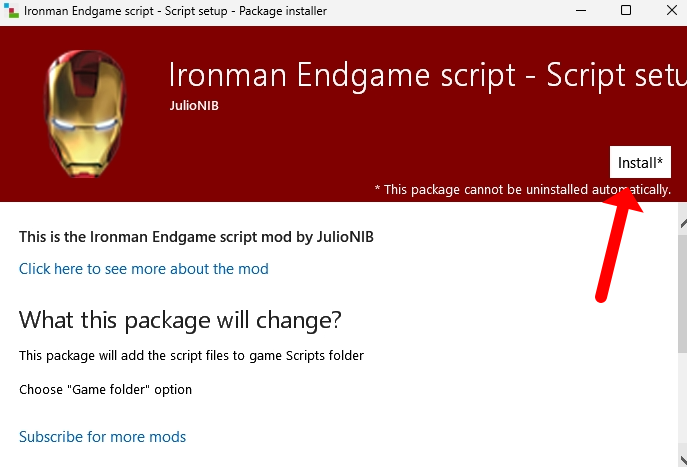Click the Install* button
The image size is (687, 467).
(640, 163)
